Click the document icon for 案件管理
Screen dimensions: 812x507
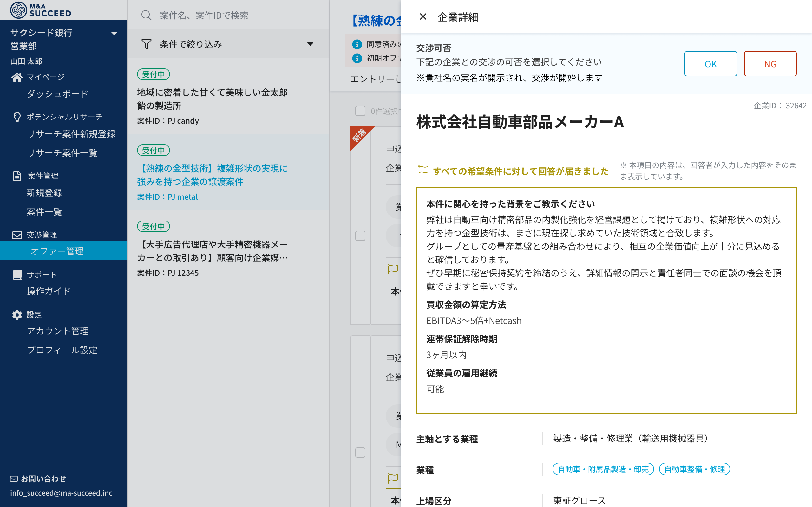click(17, 176)
